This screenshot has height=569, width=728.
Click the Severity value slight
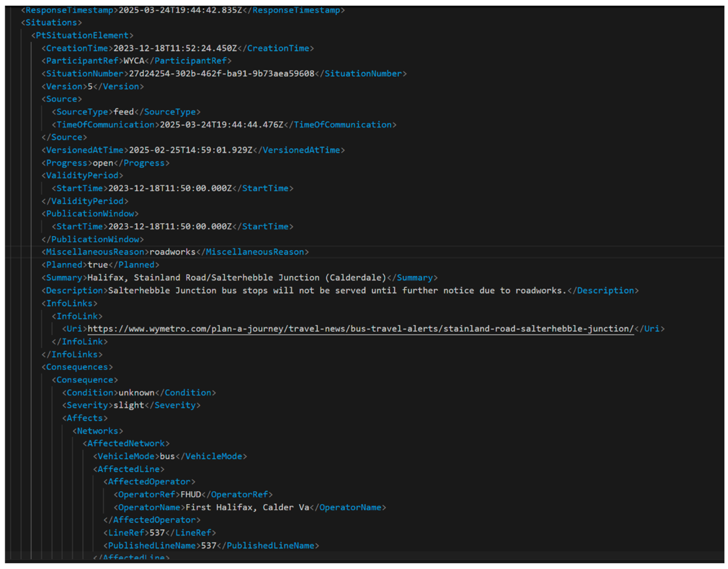coord(128,405)
